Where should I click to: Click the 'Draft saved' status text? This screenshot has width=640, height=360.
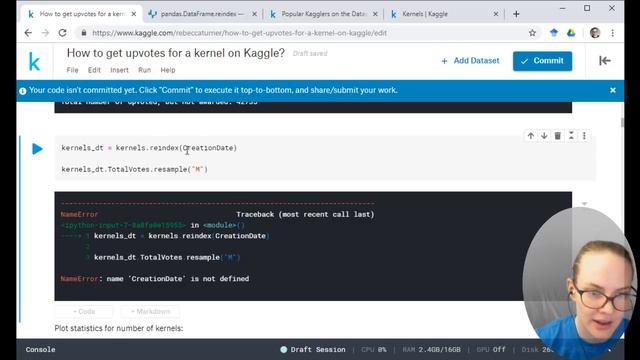coord(310,53)
